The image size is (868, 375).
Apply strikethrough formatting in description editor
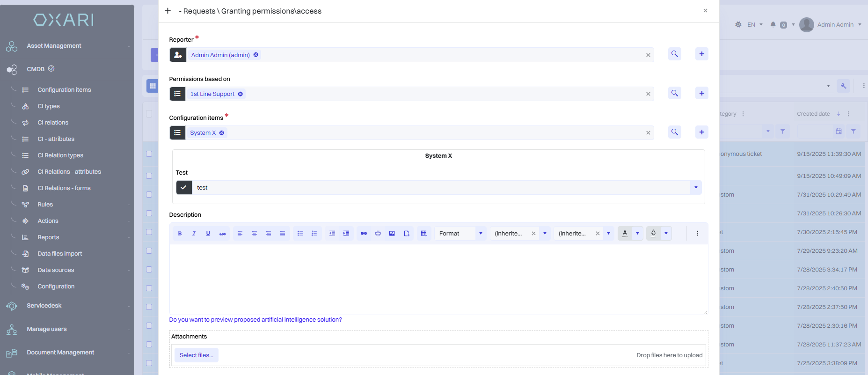223,234
